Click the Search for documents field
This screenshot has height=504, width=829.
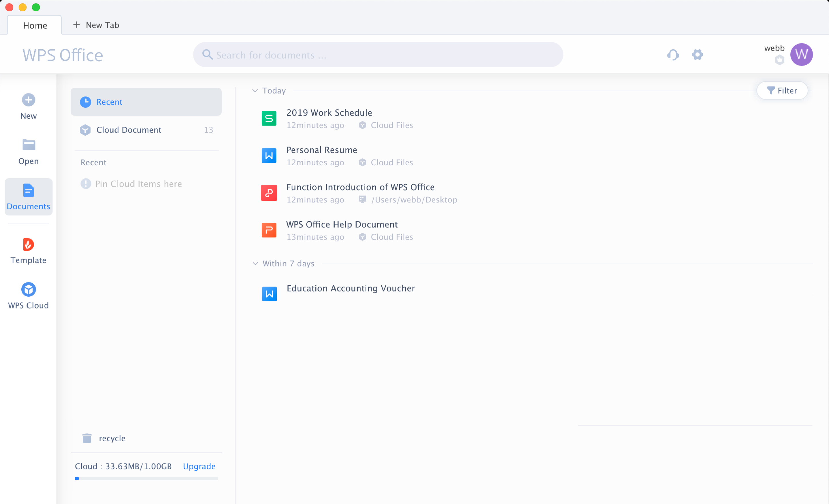click(378, 54)
